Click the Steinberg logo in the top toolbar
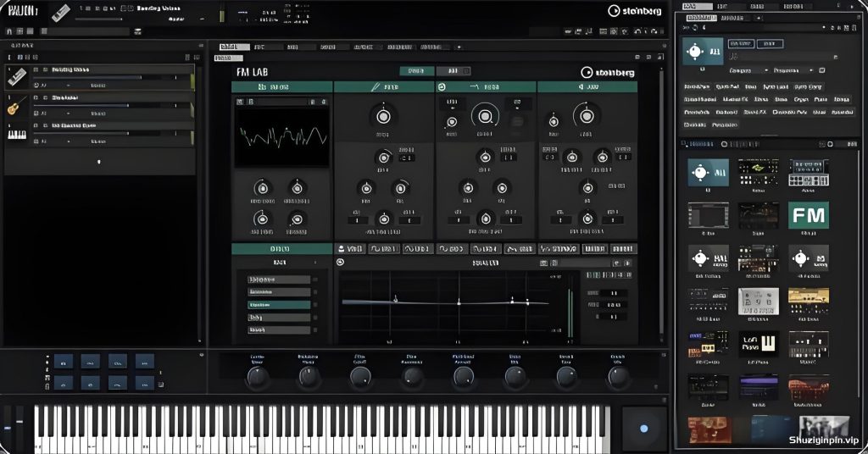This screenshot has height=454, width=868. coord(634,10)
